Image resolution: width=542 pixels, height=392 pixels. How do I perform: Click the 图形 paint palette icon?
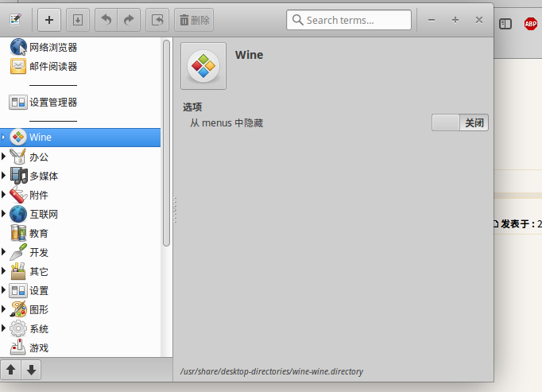[x=18, y=309]
